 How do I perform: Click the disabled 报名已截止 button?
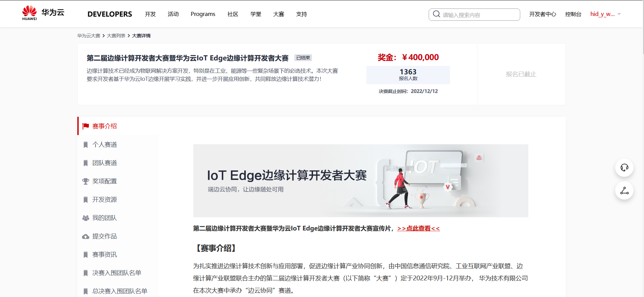click(x=521, y=74)
